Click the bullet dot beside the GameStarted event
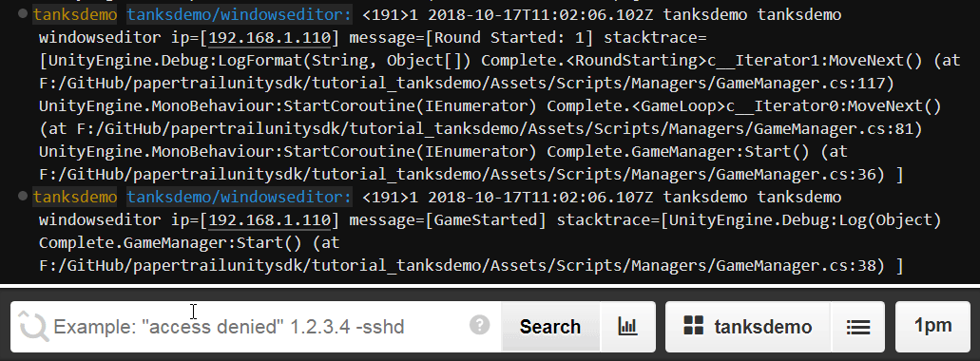 pyautogui.click(x=23, y=196)
